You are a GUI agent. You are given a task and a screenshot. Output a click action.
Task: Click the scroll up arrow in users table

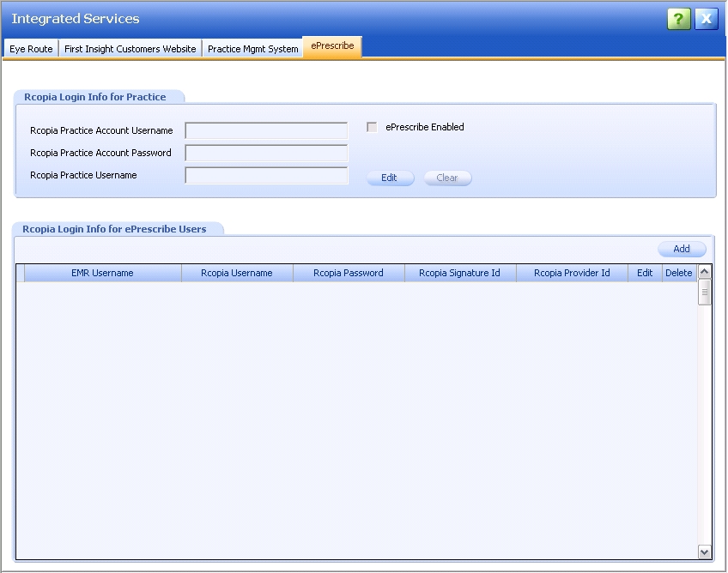coord(705,272)
